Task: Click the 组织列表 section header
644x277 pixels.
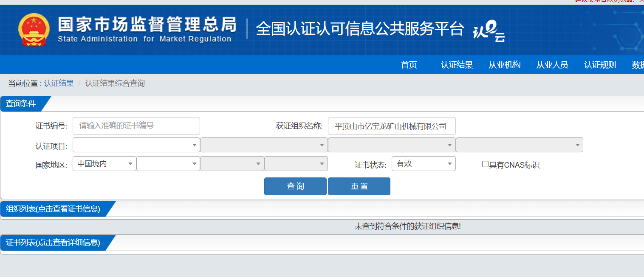Action: 53,209
